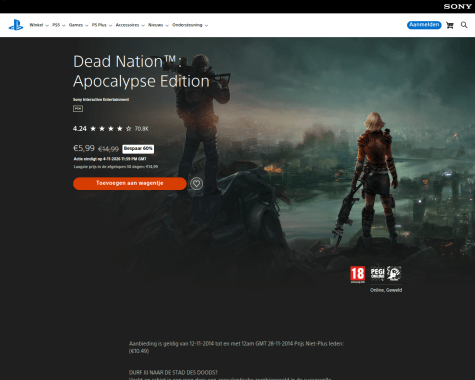The image size is (475, 380).
Task: Click the Sony Interactive Entertainment publisher text
Action: [x=101, y=100]
